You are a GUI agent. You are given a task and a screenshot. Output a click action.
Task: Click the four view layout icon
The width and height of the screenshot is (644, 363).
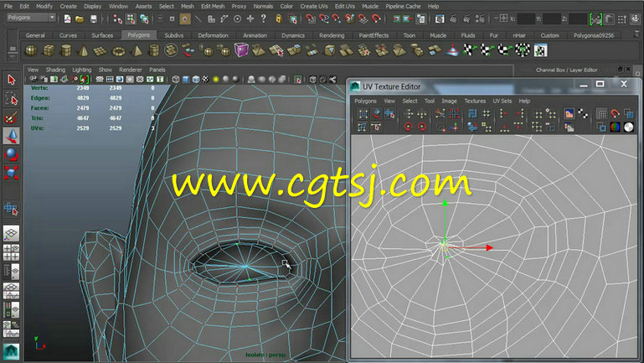click(11, 252)
